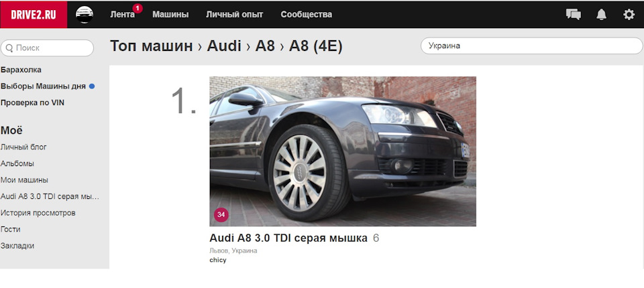Open Закладки in sidebar

(x=17, y=246)
